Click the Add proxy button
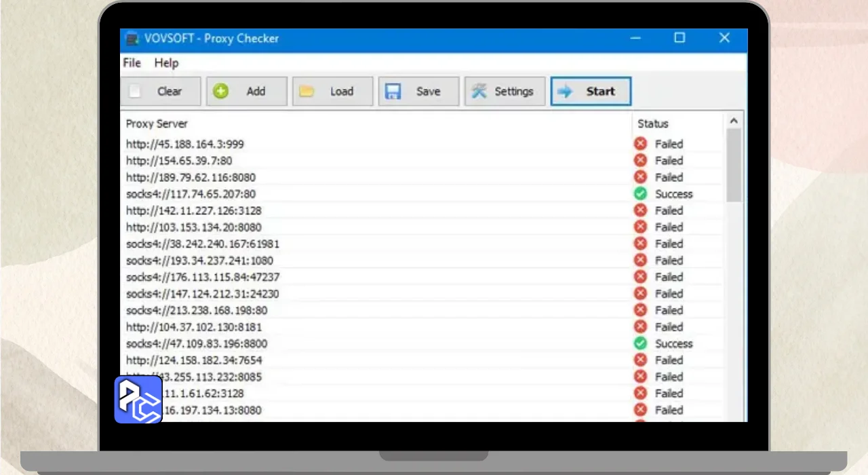868x475 pixels. [x=247, y=91]
